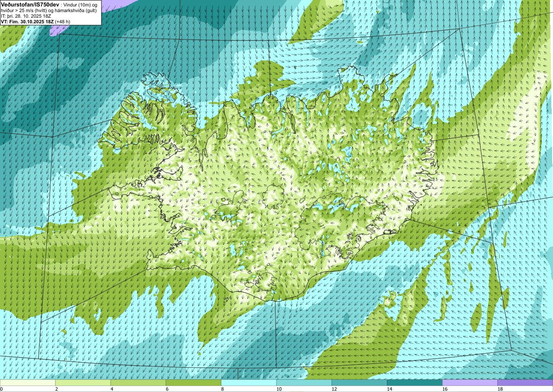This screenshot has width=553, height=392.
Task: Click the medium green 4–6 legend swatch
Action: pyautogui.click(x=138, y=383)
